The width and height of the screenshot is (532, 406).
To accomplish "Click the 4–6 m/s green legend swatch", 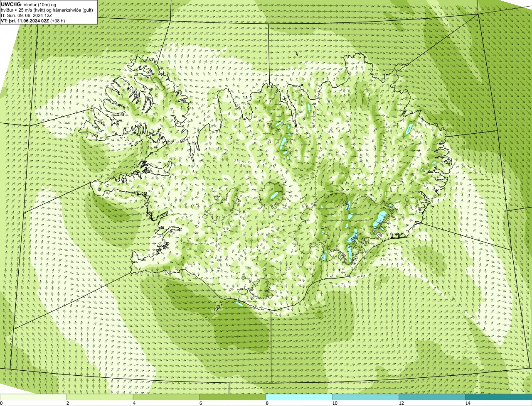I will 166,397.
